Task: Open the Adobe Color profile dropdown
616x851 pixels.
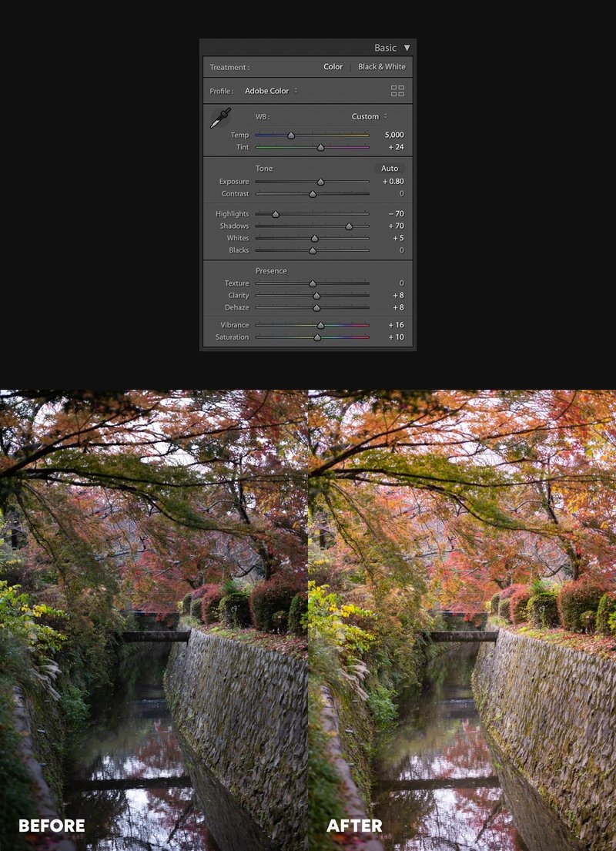Action: coord(269,91)
